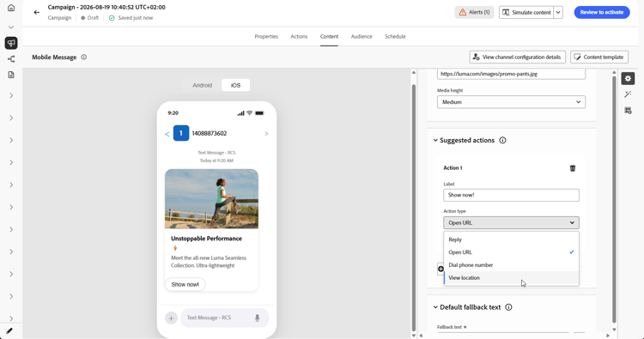Click the Show now! button in phone preview

pos(185,284)
